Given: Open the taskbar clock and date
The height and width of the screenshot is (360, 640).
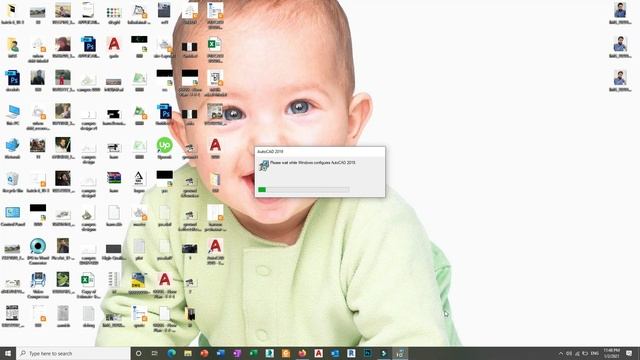Looking at the screenshot, I should coord(611,353).
